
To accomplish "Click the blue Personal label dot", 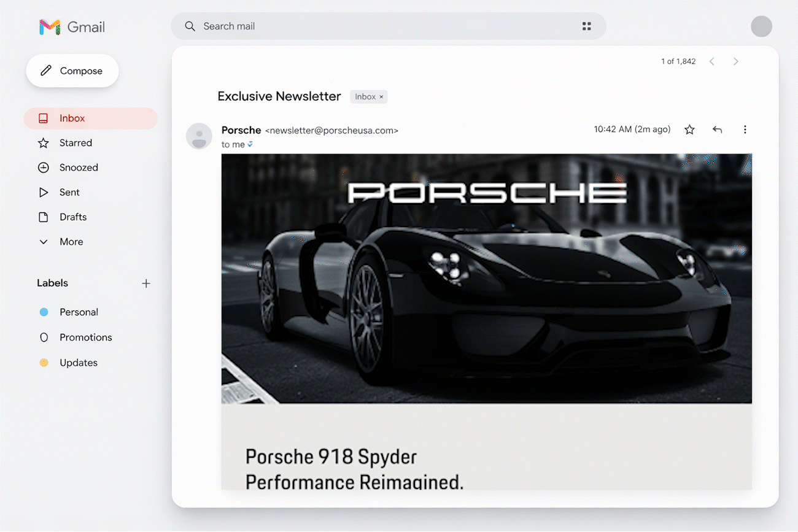I will 44,312.
